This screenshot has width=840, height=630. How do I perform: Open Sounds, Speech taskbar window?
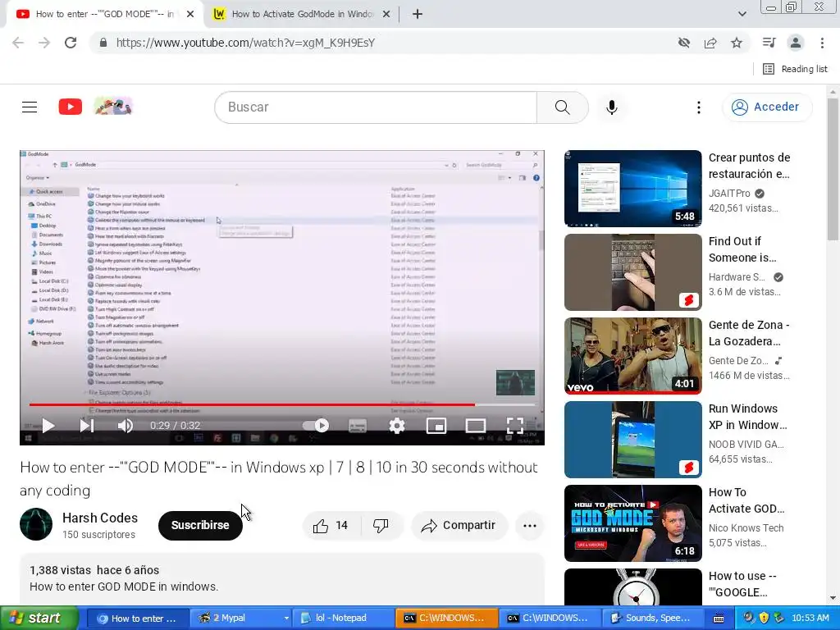click(652, 619)
